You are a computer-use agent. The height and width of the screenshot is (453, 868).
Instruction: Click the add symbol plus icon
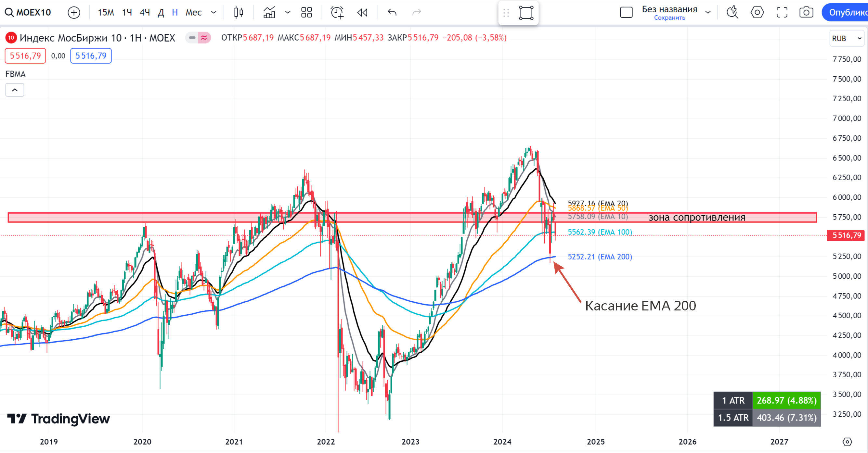[74, 13]
